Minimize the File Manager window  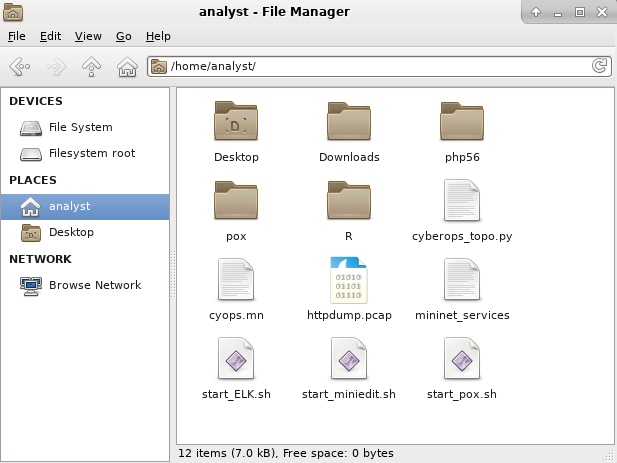558,13
